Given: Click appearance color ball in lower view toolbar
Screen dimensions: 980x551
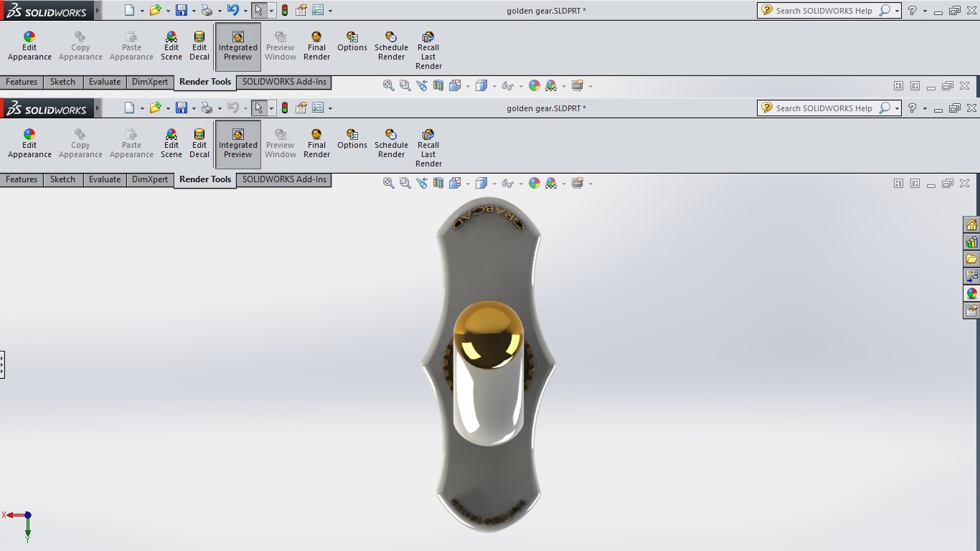Looking at the screenshot, I should pos(534,183).
